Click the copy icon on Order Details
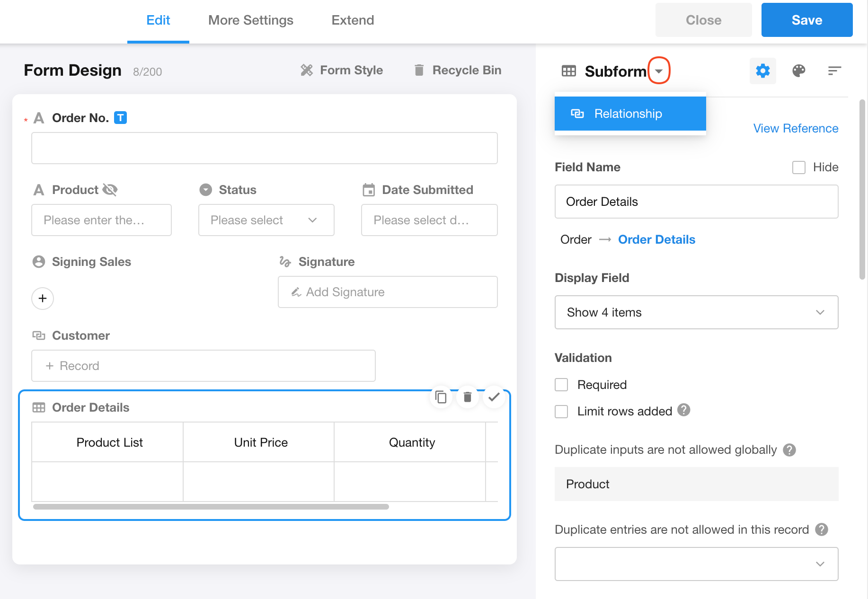 [x=441, y=397]
